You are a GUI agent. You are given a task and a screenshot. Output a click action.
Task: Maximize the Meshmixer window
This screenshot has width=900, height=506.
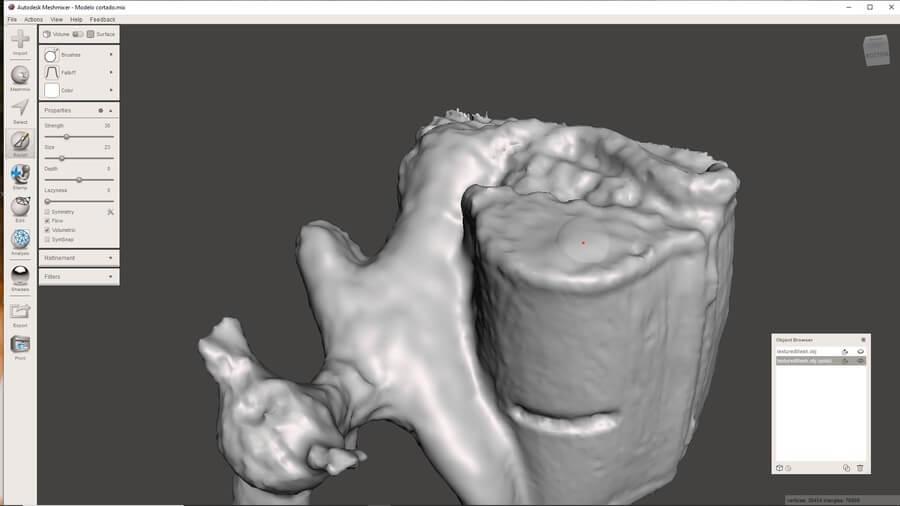point(870,7)
